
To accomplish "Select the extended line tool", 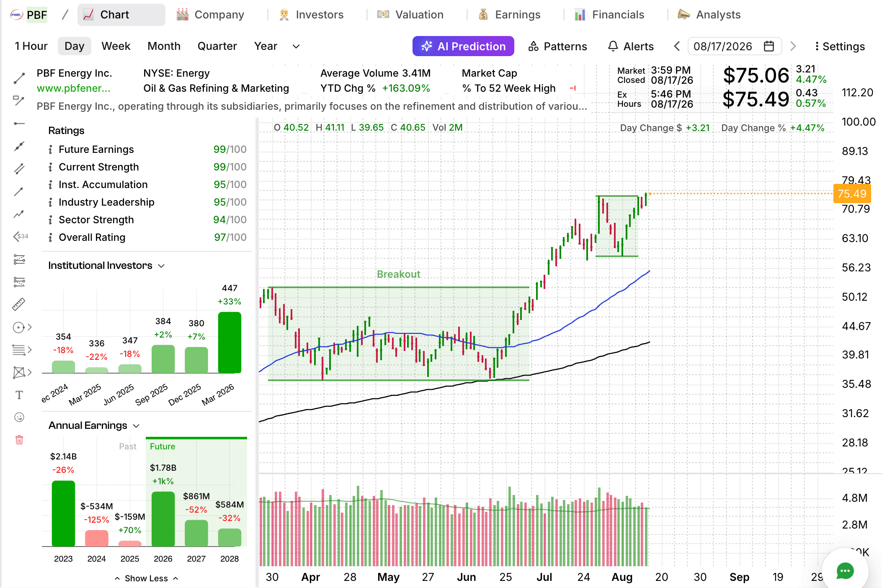I will (19, 146).
